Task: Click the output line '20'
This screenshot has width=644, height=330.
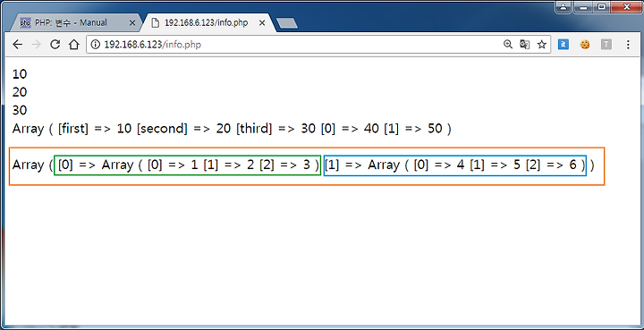Action: (x=20, y=92)
